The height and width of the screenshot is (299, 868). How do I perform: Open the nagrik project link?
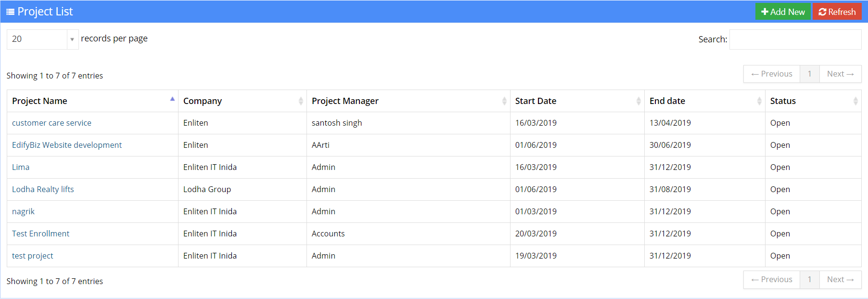(x=23, y=212)
